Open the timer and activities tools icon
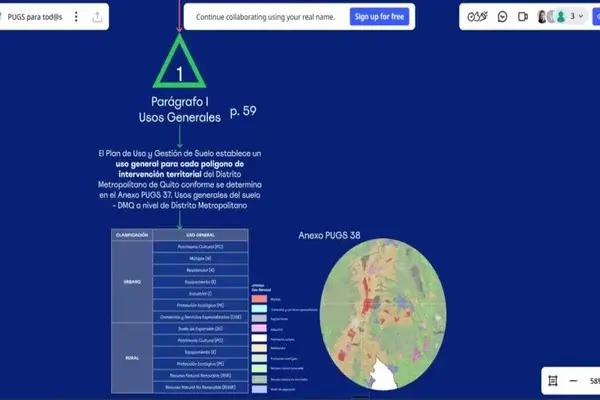The height and width of the screenshot is (400, 600). 478,17
